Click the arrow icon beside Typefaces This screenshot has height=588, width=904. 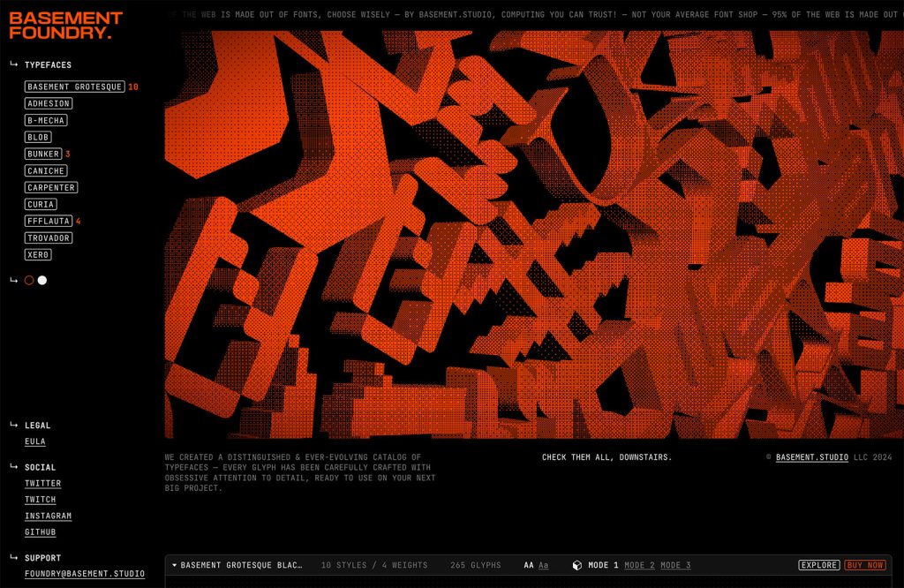pos(14,64)
